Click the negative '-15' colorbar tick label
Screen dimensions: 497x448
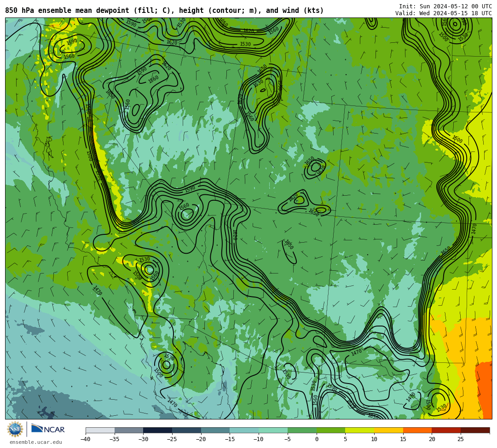pos(230,439)
